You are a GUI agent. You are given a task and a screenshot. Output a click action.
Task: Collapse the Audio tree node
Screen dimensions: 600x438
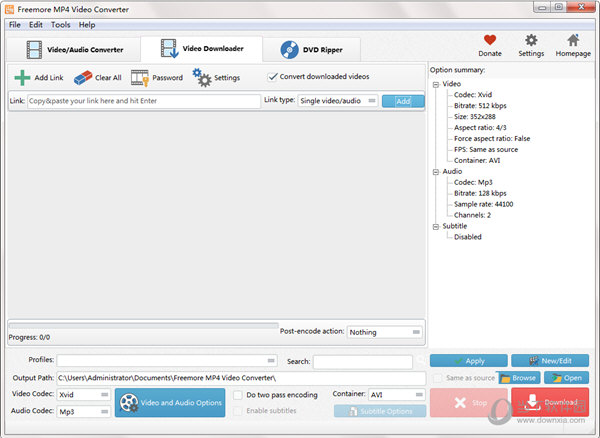pos(436,172)
